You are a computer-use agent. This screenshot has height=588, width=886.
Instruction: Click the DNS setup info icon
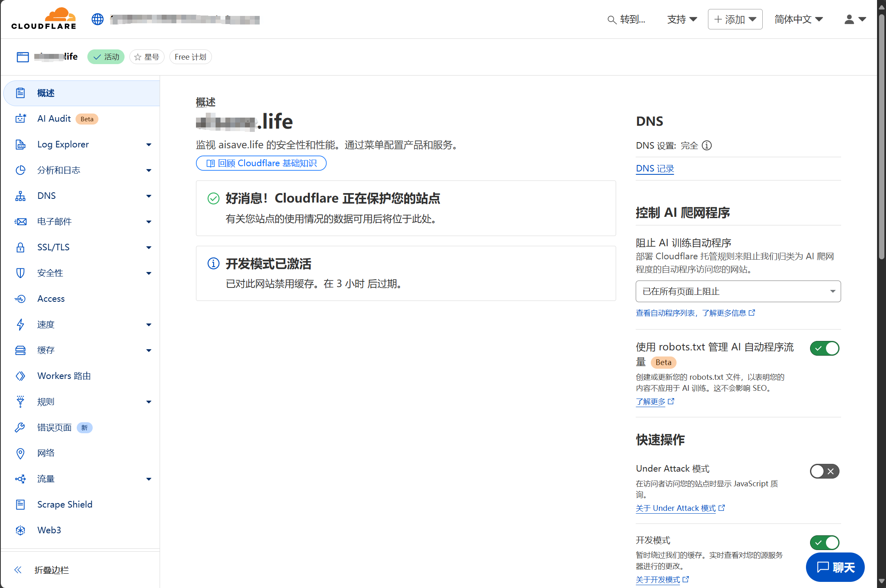pyautogui.click(x=707, y=145)
